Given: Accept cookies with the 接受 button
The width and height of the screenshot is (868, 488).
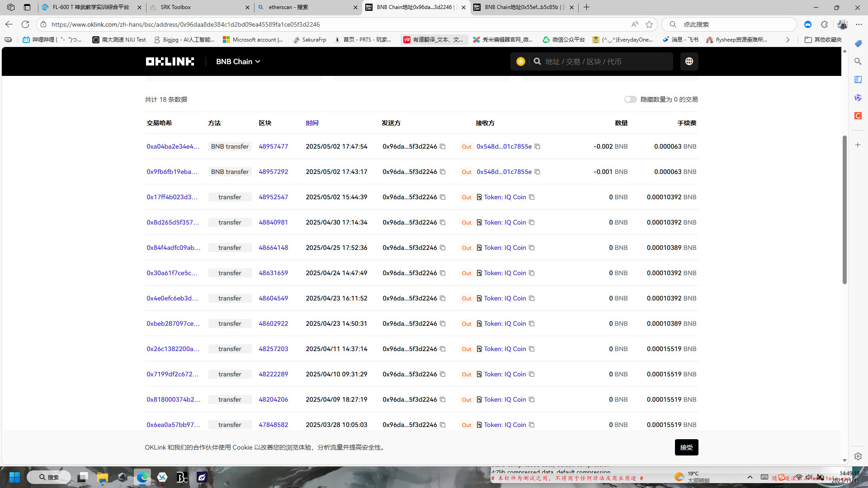Looking at the screenshot, I should (x=686, y=447).
